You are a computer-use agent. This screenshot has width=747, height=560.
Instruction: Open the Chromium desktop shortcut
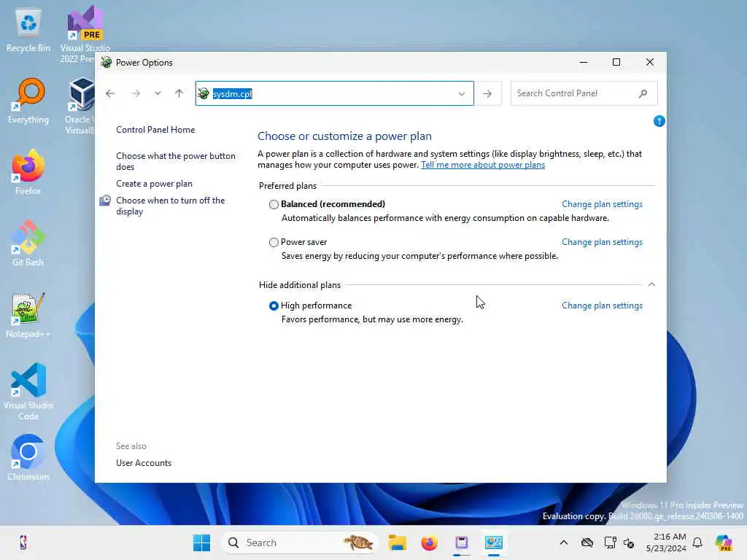(x=28, y=458)
